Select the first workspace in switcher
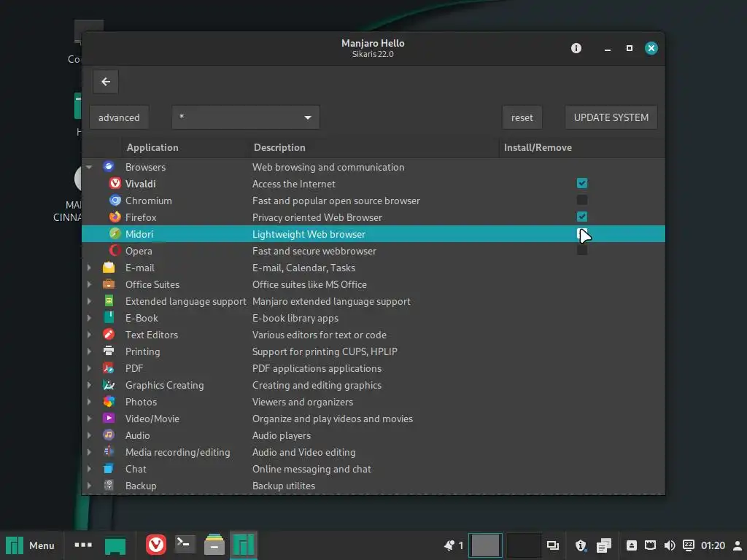Image resolution: width=747 pixels, height=560 pixels. tap(485, 545)
